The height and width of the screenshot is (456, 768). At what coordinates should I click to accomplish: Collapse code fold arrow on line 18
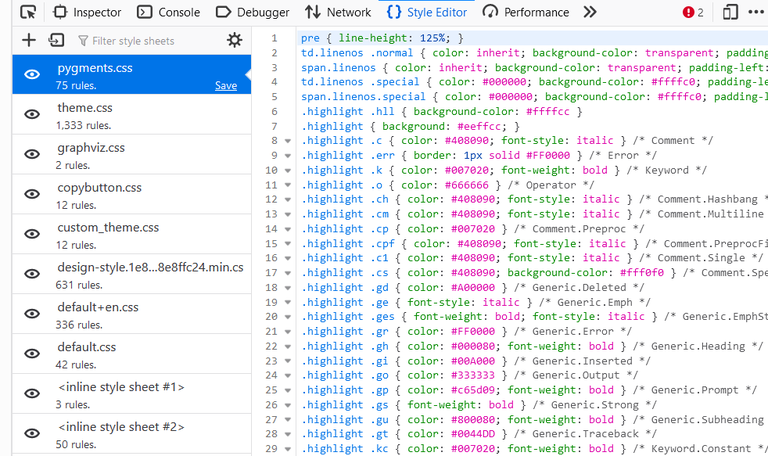(x=288, y=288)
